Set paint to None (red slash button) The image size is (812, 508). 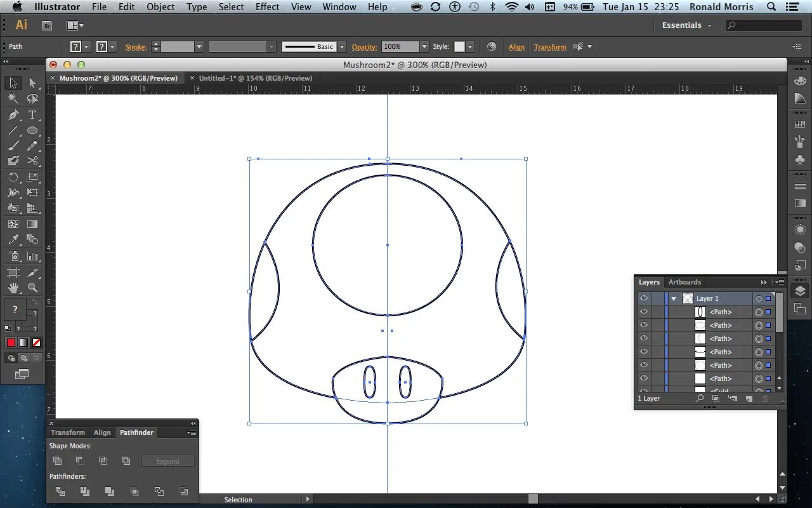(36, 342)
